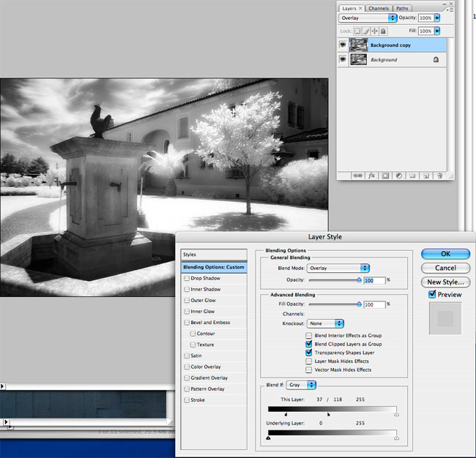Click the trash icon to delete layer
This screenshot has width=476, height=458.
(x=439, y=176)
